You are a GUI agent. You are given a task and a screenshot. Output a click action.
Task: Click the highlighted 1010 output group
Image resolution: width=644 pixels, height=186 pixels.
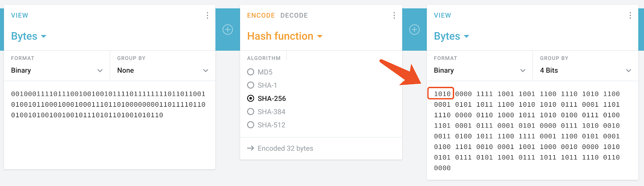click(441, 93)
